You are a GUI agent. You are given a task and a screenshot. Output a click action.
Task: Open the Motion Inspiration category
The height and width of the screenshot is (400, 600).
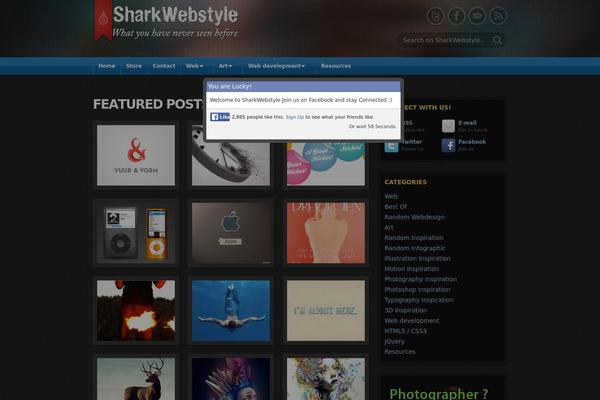[411, 269]
